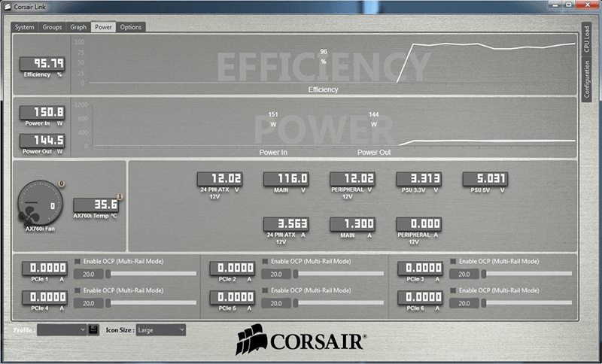The height and width of the screenshot is (364, 602).
Task: Open the Profile dropdown
Action: point(62,330)
